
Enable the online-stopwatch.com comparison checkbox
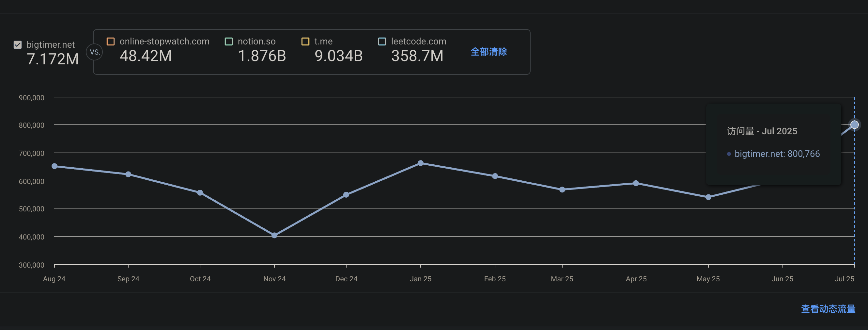click(x=111, y=41)
